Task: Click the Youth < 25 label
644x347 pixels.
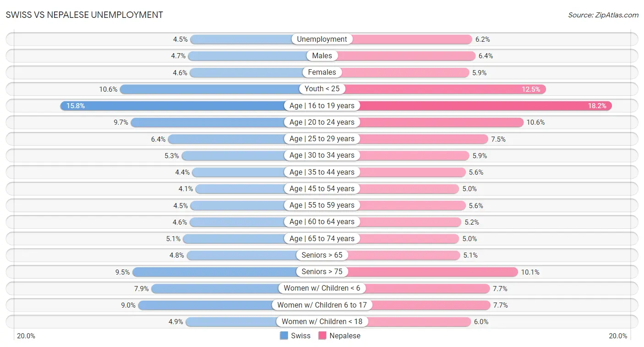Action: (x=322, y=89)
